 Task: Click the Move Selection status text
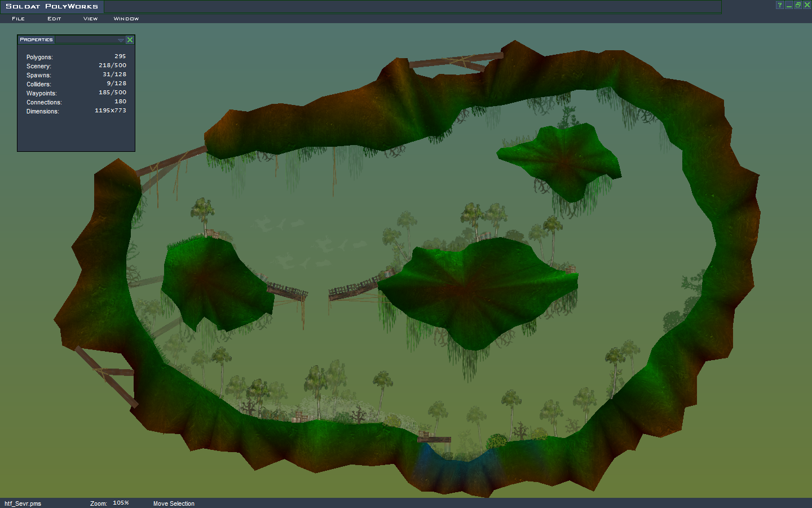pyautogui.click(x=174, y=503)
